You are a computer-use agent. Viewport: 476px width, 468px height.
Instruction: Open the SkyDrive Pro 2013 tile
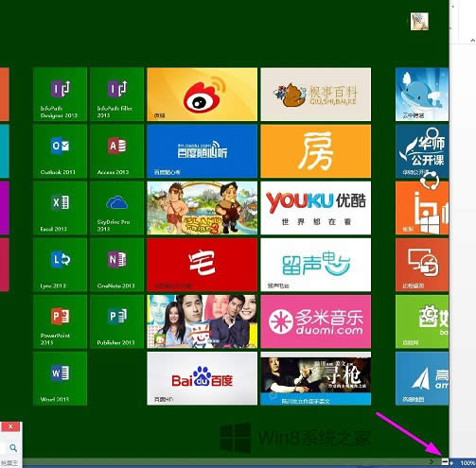coord(116,208)
